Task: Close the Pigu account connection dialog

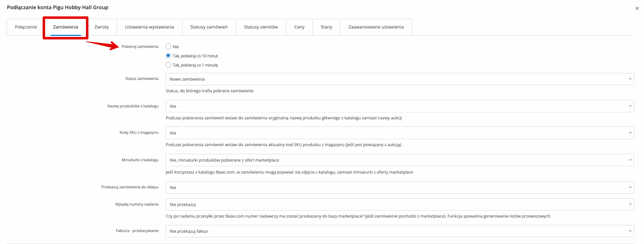Action: [637, 8]
